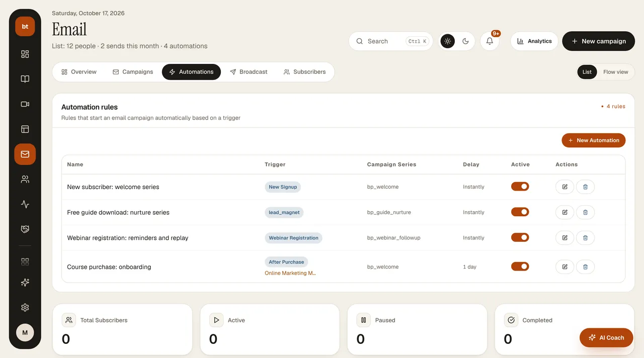Switch to light theme sun button

(x=448, y=41)
